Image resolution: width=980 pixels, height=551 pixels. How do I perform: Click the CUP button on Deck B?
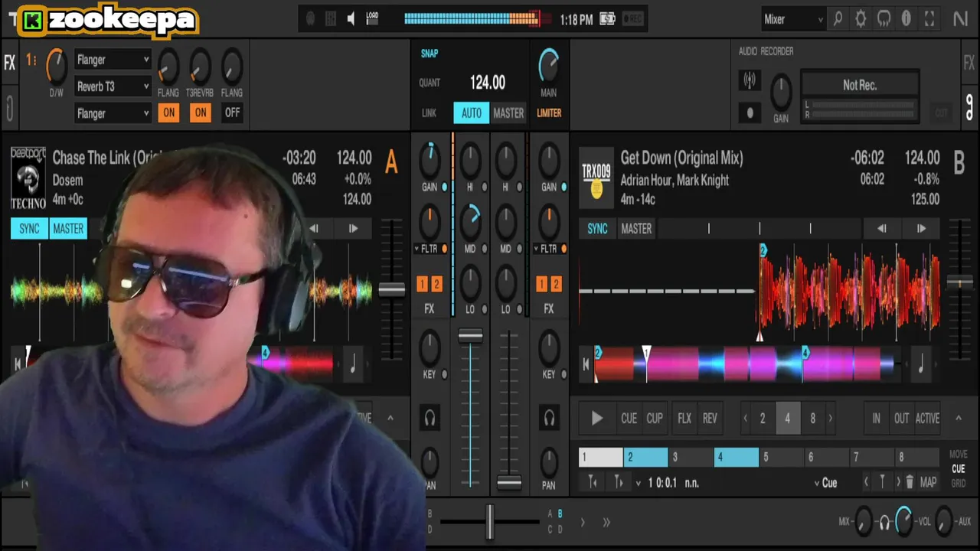tap(655, 418)
